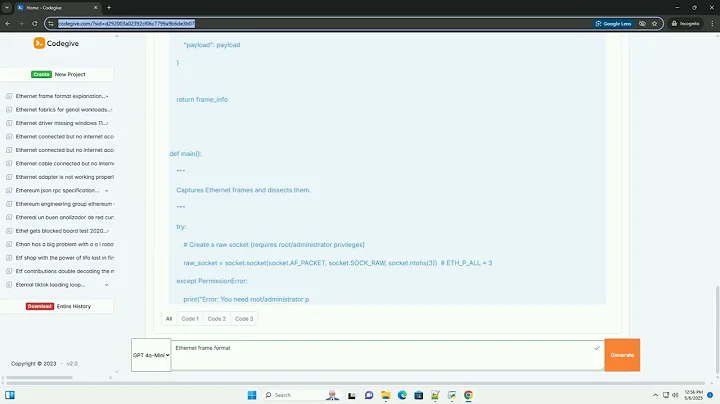
Task: Open Ethernet cable connected but no internet
Action: tap(65, 163)
